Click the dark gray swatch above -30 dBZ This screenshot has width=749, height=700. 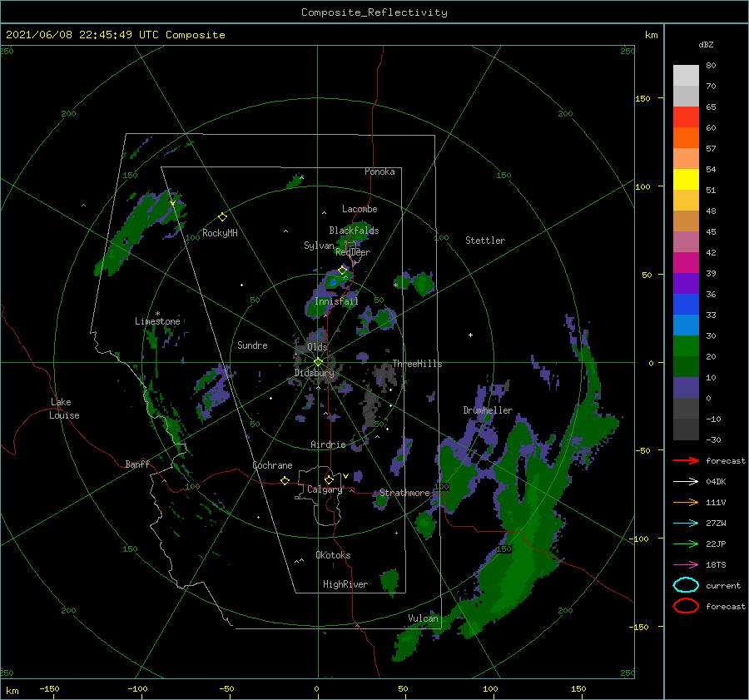click(686, 429)
